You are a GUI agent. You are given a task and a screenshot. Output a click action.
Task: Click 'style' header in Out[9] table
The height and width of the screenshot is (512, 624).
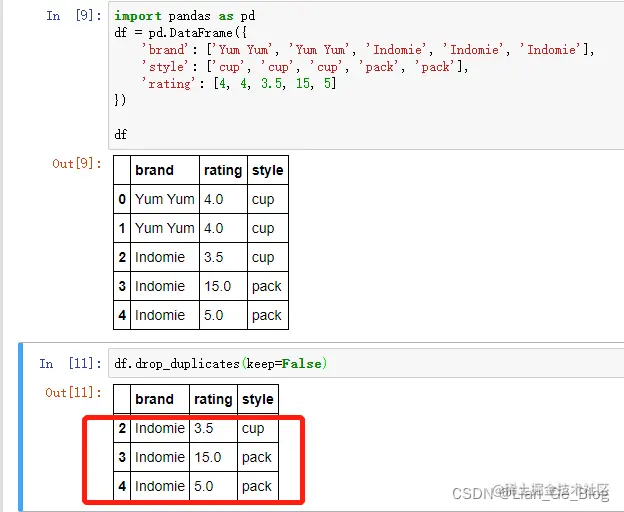pyautogui.click(x=267, y=170)
